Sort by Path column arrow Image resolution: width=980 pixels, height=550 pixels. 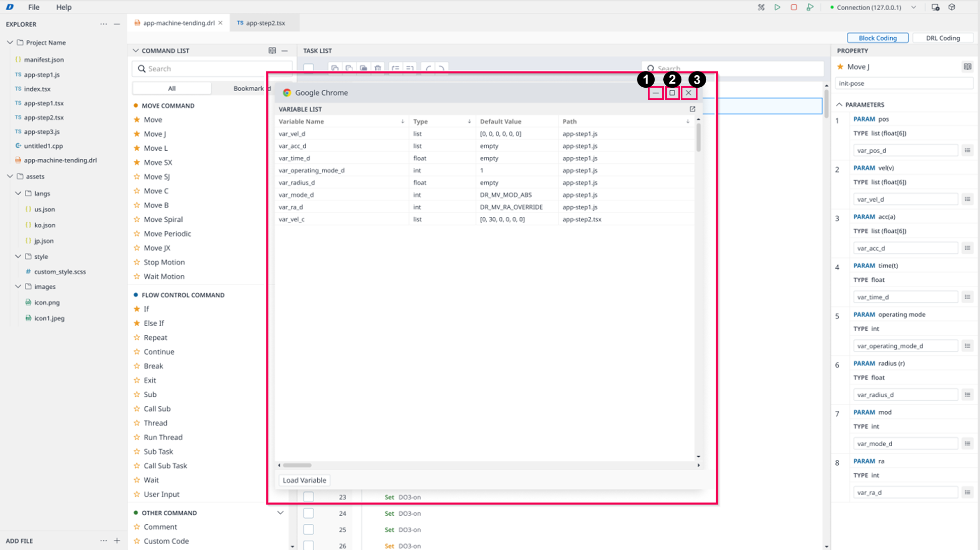(687, 121)
